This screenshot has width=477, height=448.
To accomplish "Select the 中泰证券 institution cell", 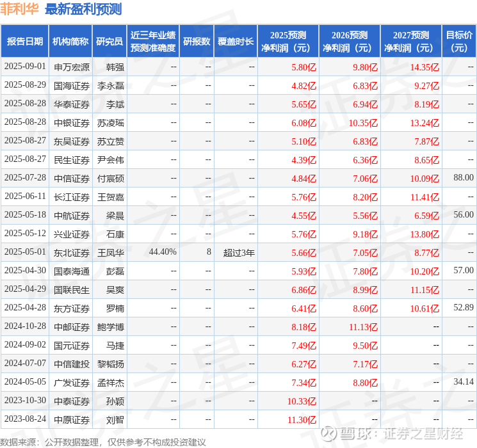I will tap(72, 401).
